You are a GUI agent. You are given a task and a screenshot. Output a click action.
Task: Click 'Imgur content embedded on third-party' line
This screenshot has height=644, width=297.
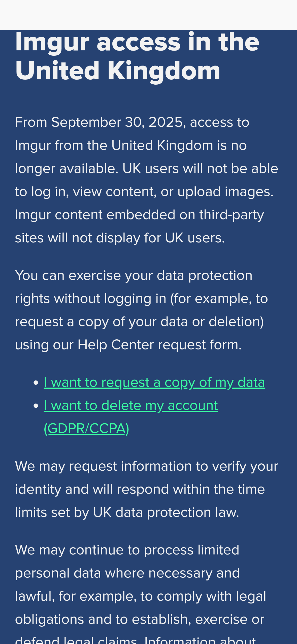pos(139,215)
